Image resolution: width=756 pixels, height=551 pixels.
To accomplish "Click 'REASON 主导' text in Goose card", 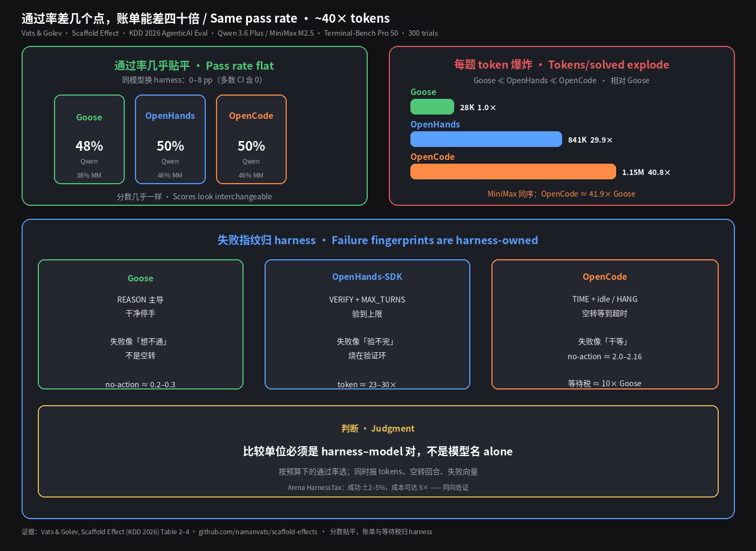I will coord(140,300).
